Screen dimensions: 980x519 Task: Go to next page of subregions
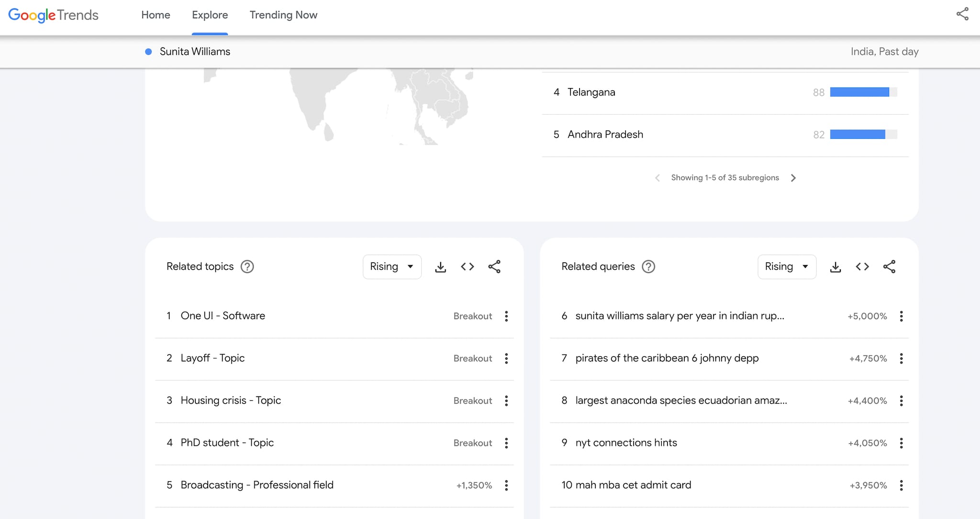(793, 178)
